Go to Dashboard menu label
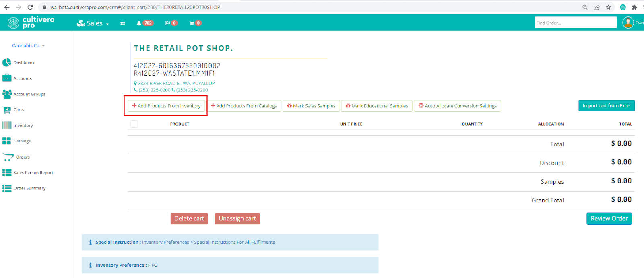The image size is (644, 278). tap(25, 62)
